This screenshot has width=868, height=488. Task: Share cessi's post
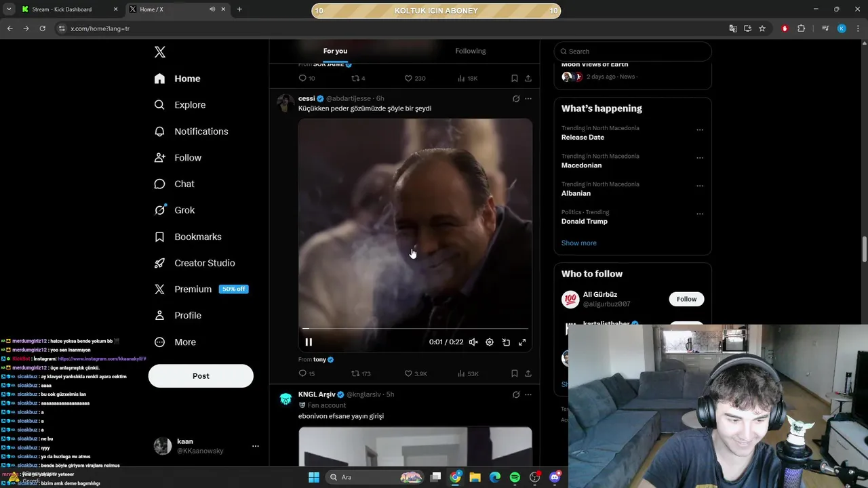[x=528, y=373]
